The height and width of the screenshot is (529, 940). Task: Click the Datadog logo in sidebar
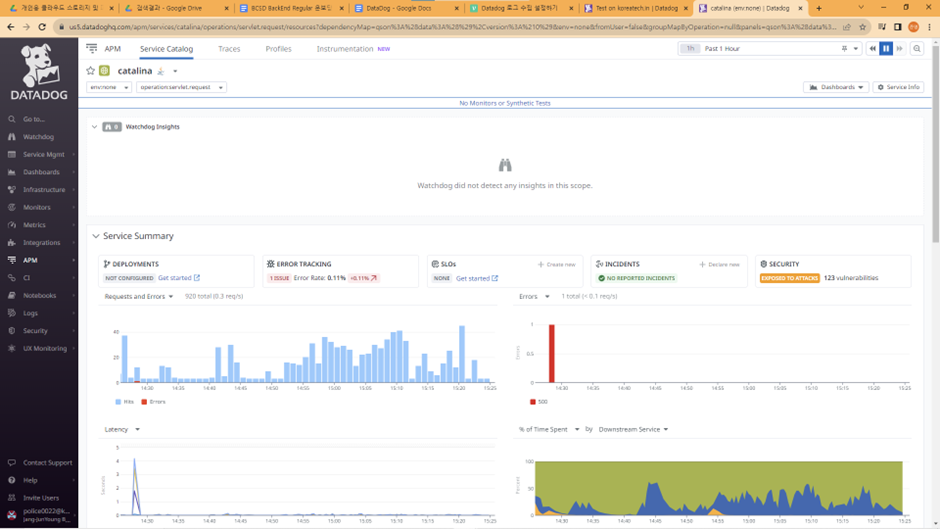pos(39,74)
